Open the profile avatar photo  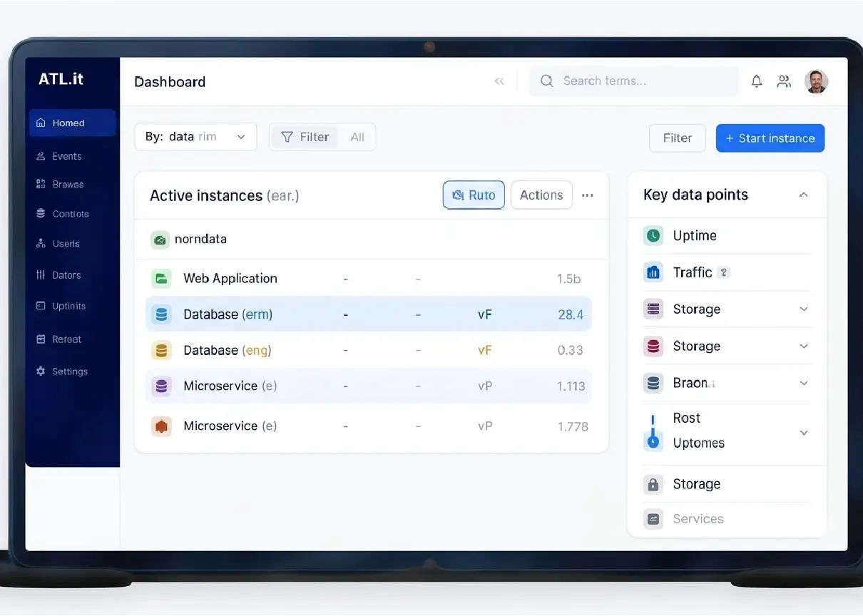816,81
